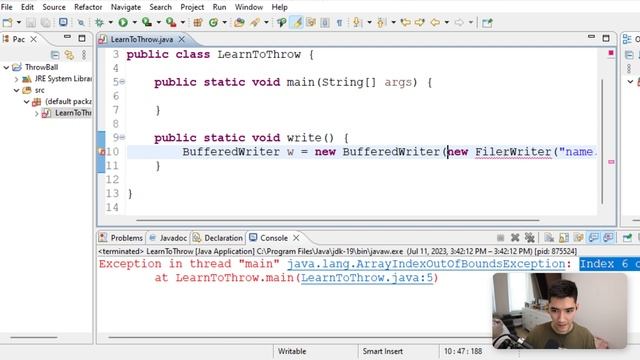The image size is (640, 360).
Task: Open the Run button dropdown arrow
Action: pyautogui.click(x=134, y=23)
